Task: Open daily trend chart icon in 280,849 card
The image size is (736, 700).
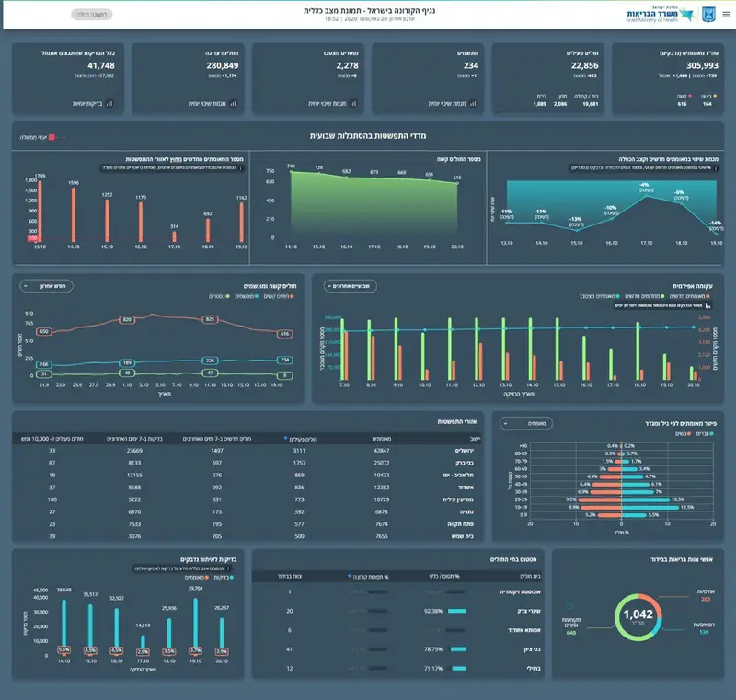Action: 234,103
